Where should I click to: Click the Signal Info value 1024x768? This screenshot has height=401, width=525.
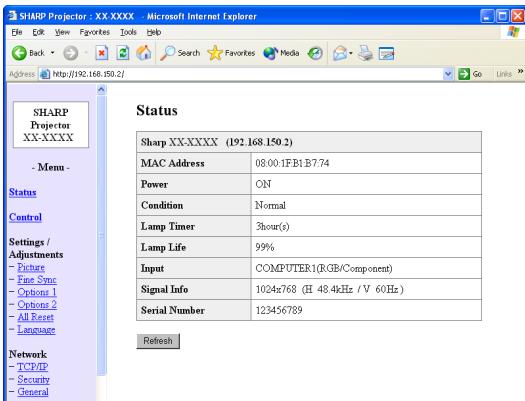tap(276, 289)
